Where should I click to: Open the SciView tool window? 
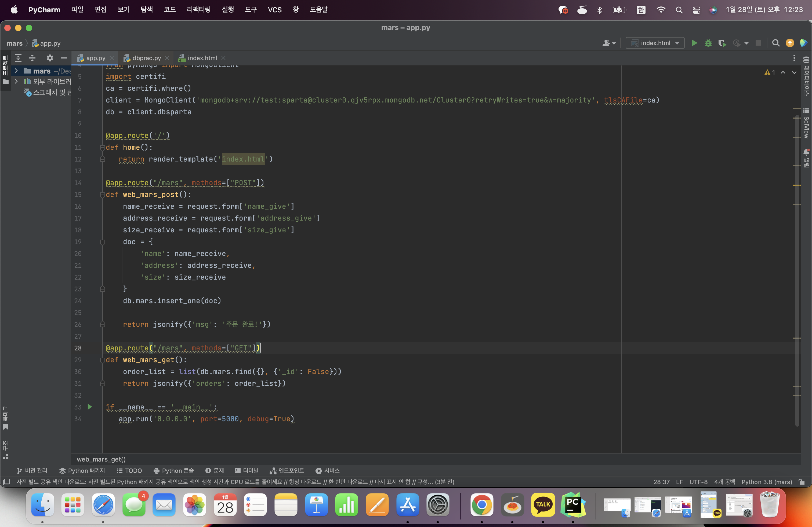pos(806,123)
